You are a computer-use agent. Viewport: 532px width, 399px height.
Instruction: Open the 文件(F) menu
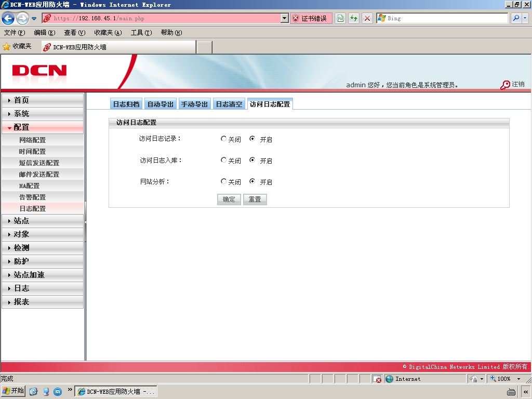(x=15, y=33)
